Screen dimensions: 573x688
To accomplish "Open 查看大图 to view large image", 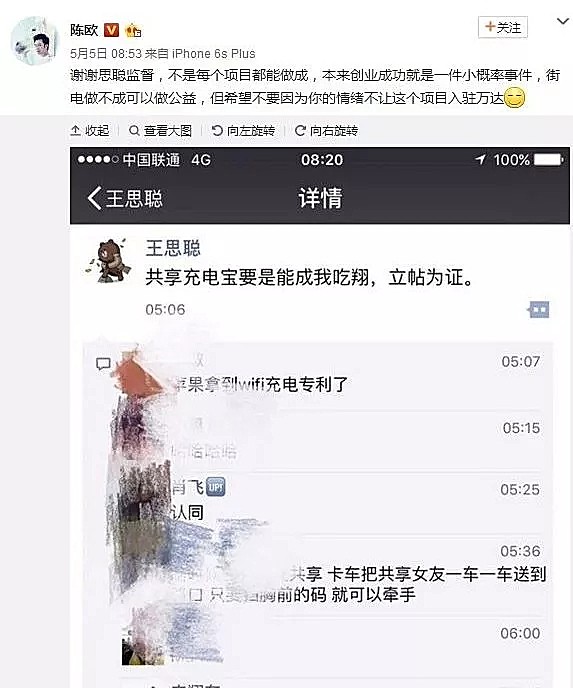I will [x=161, y=130].
